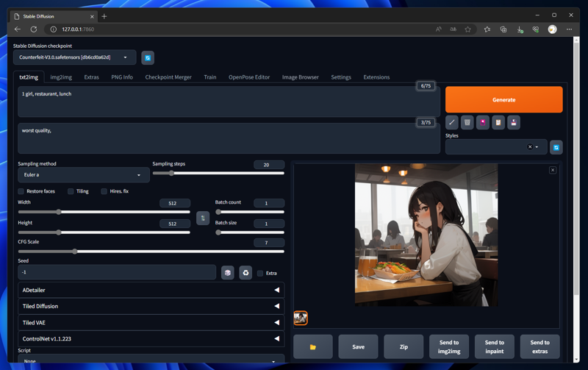Tick the seed Extra checkbox
The image size is (588, 370).
pyautogui.click(x=260, y=273)
